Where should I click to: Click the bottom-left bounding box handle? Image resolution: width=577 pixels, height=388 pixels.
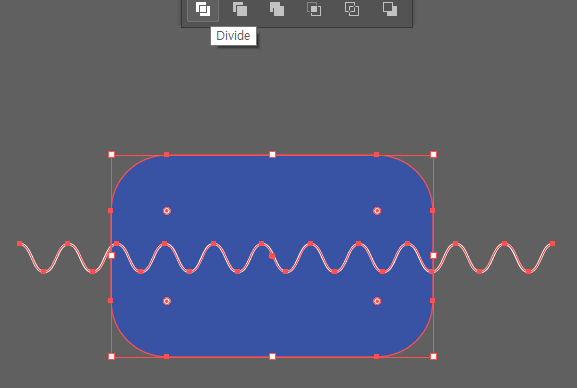111,356
